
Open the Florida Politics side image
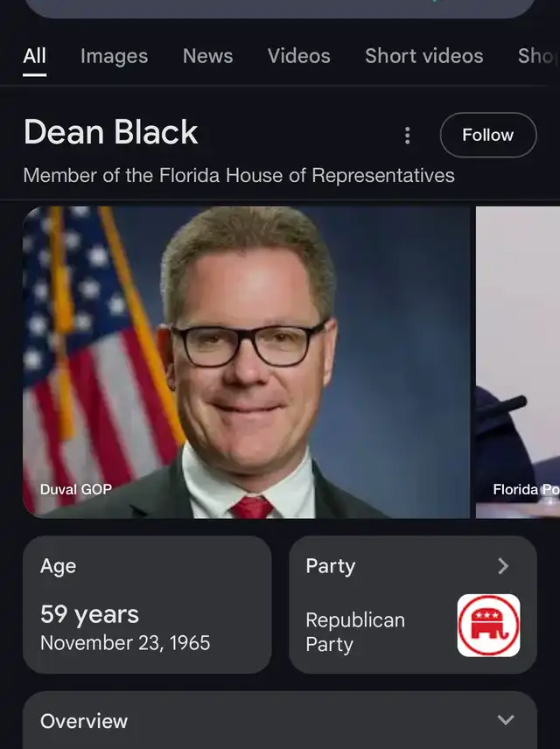tap(518, 362)
